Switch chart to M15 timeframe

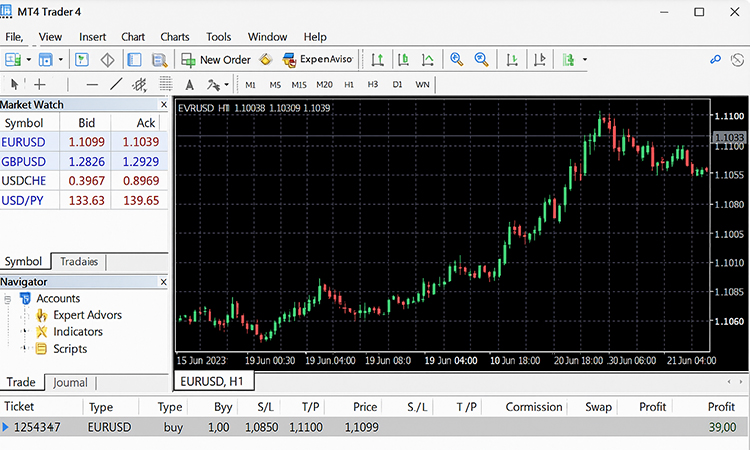(x=299, y=85)
